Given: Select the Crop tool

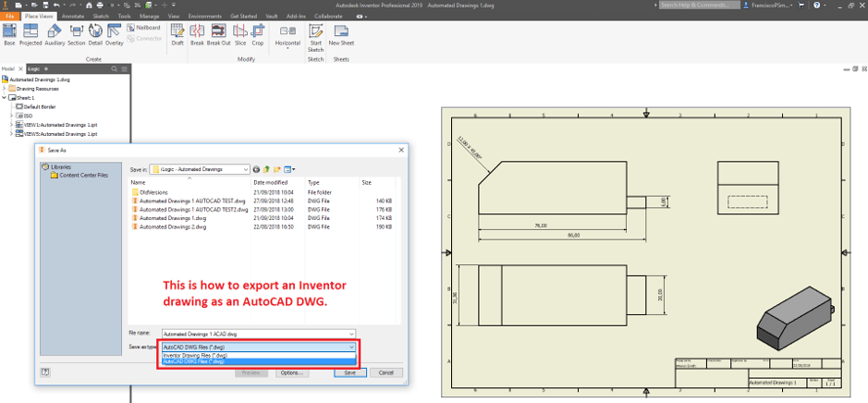Looking at the screenshot, I should 257,34.
